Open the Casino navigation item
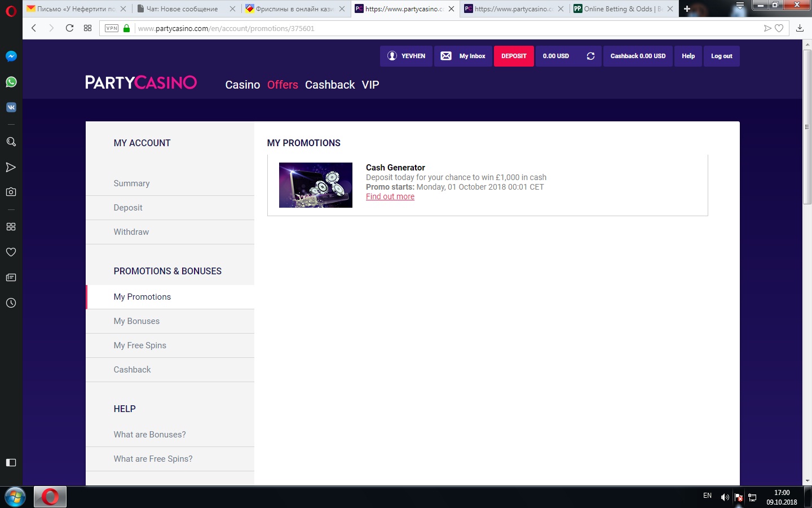 (242, 85)
